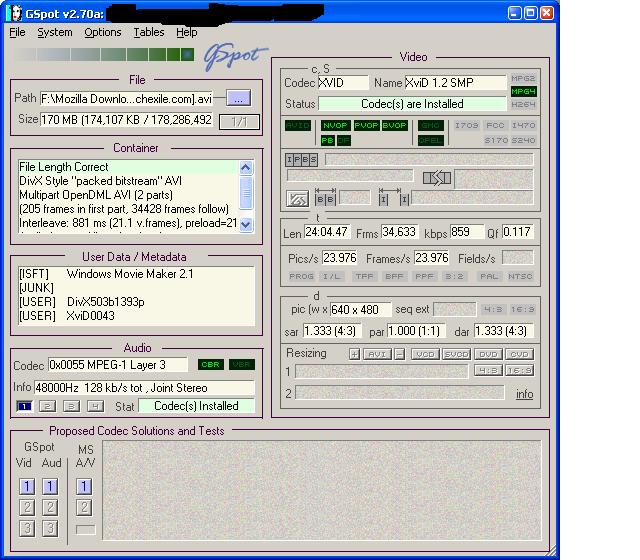640x560 pixels.
Task: Click the 1/1 file counter button
Action: point(239,122)
